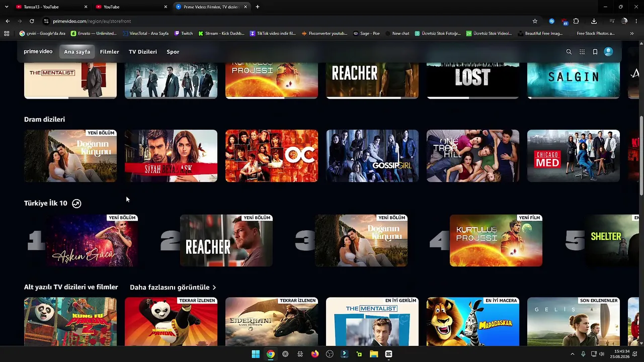Open the Chrome apps grid in bookmarks bar
Screen dimensions: 644x362
(7, 34)
